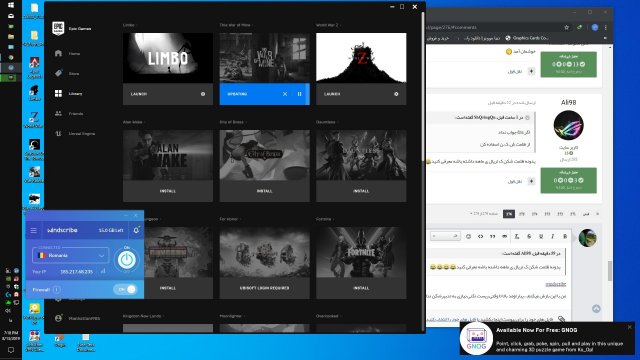Insert a quote in the forum reply editor

(x=492, y=236)
